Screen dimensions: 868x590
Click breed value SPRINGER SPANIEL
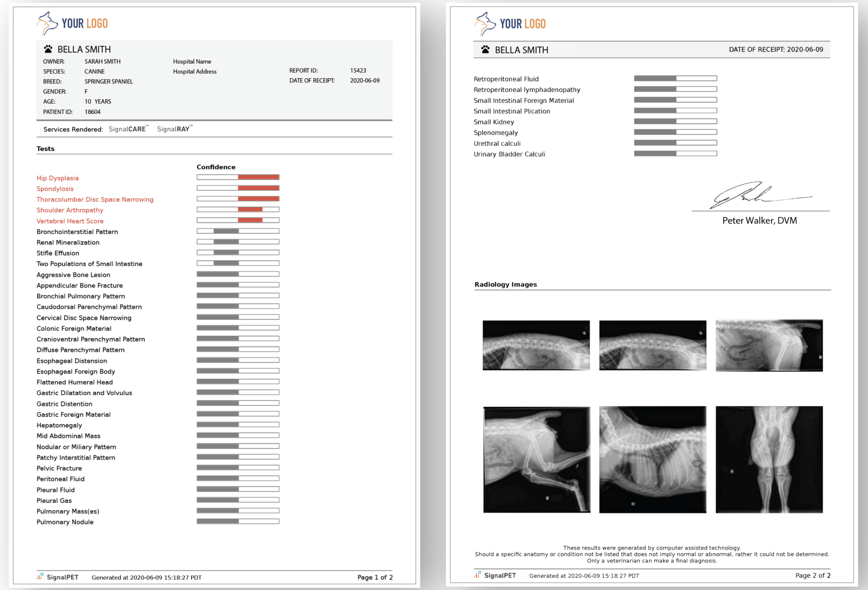coord(108,81)
